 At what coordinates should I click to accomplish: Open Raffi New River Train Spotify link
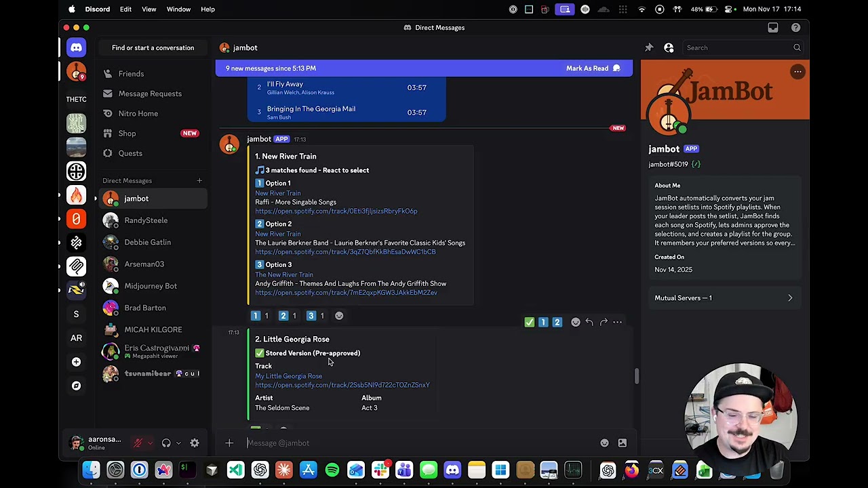[336, 211]
